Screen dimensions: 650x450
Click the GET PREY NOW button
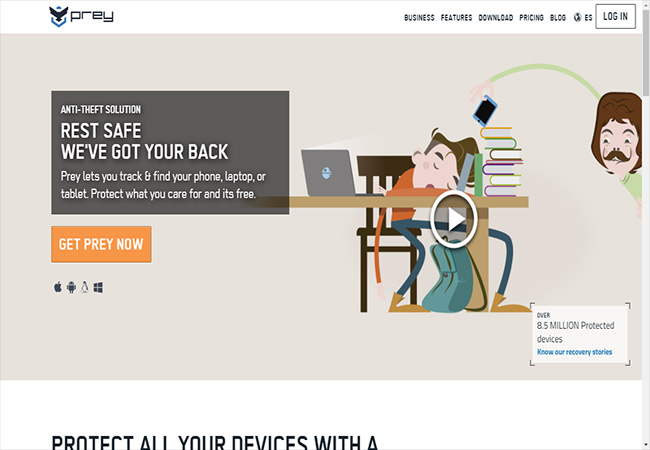click(101, 244)
